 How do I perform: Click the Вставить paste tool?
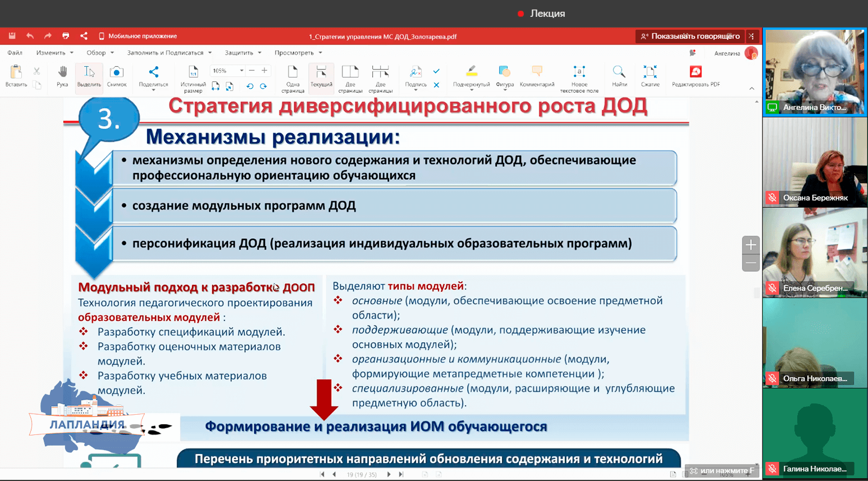16,76
